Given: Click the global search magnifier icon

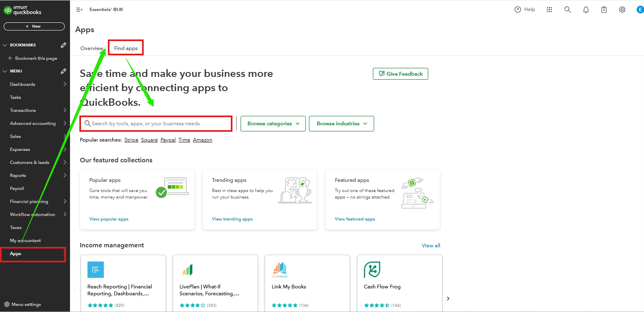Looking at the screenshot, I should (x=567, y=9).
